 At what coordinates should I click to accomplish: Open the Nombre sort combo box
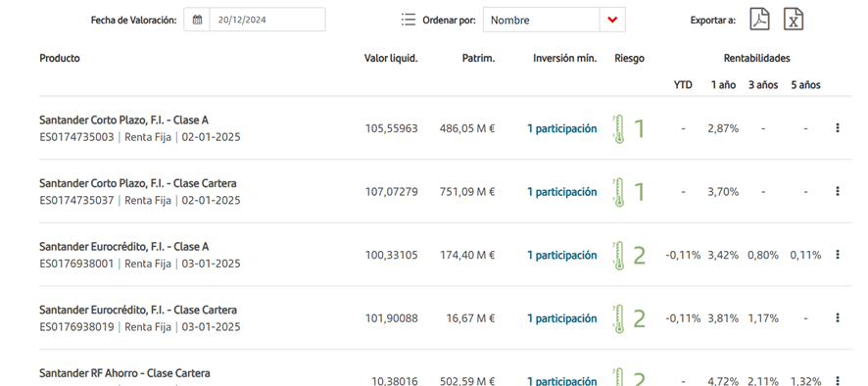[x=555, y=20]
